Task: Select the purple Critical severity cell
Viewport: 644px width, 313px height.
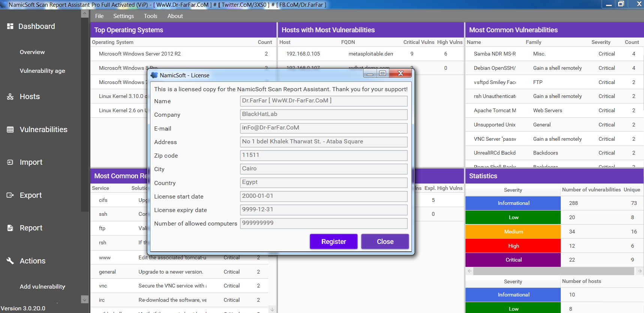Action: (x=513, y=260)
